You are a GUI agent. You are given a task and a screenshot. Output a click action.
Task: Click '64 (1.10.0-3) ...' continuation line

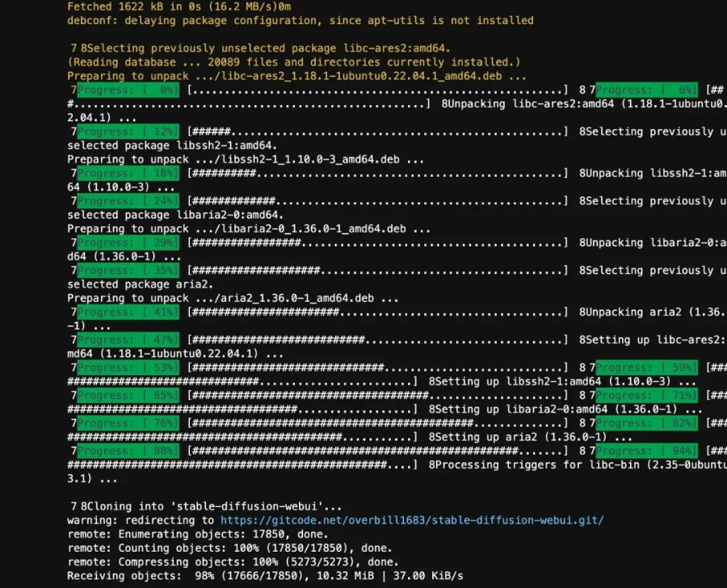pyautogui.click(x=121, y=187)
